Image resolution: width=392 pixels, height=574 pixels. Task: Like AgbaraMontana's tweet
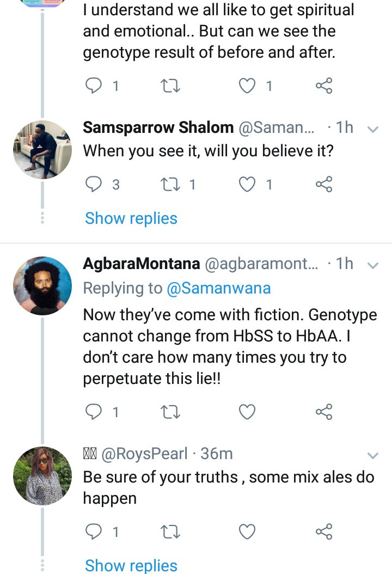click(x=247, y=412)
